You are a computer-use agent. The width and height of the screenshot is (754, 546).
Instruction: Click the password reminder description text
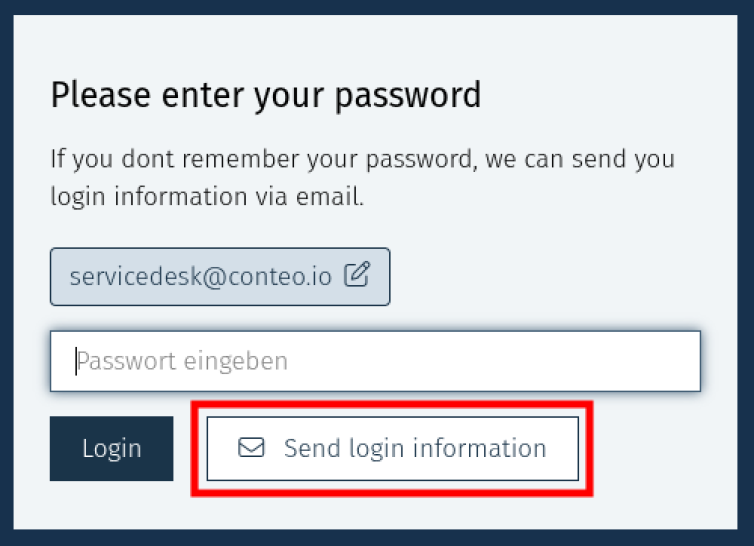362,177
